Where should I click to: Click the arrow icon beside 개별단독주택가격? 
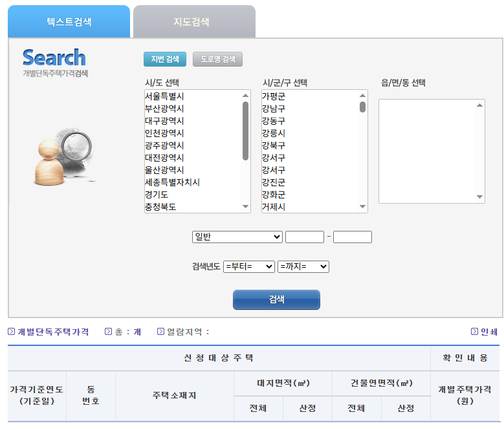point(11,332)
